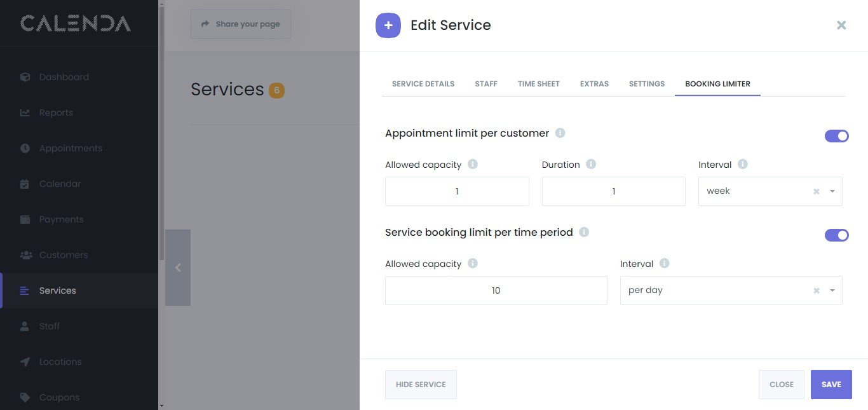Screen dimensions: 868x410
Task: Switch to the Service Details tab
Action: [x=423, y=84]
